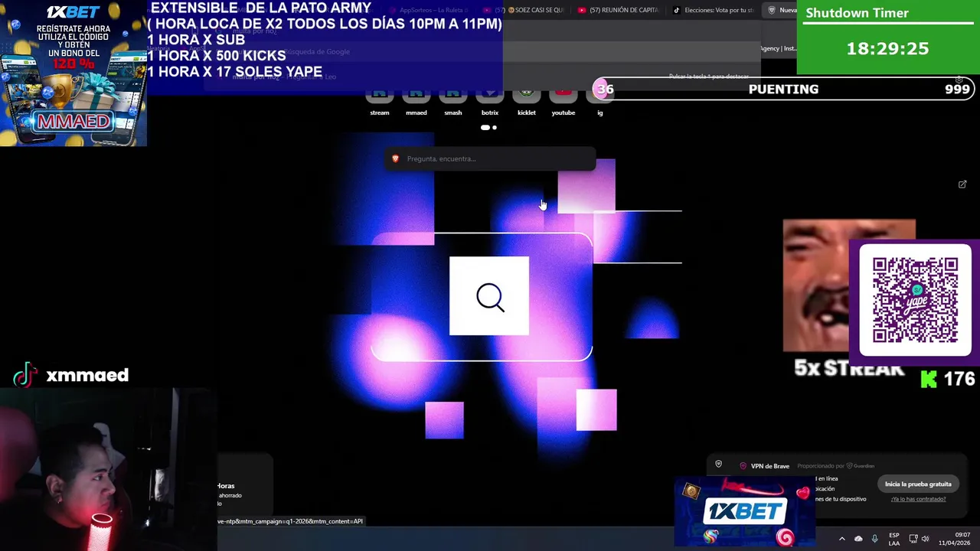Viewport: 980px width, 551px height.
Task: Click the second page dot under shortcuts
Action: click(495, 127)
